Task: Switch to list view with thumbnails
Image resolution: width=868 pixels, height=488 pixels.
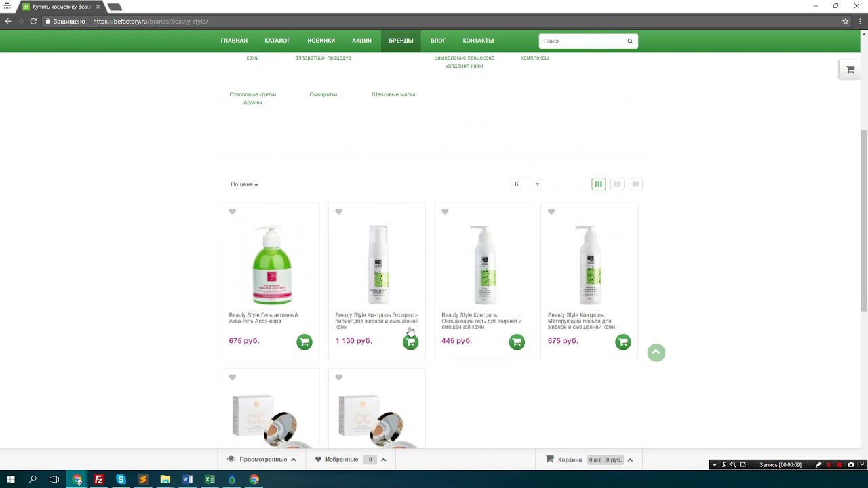Action: tap(617, 184)
